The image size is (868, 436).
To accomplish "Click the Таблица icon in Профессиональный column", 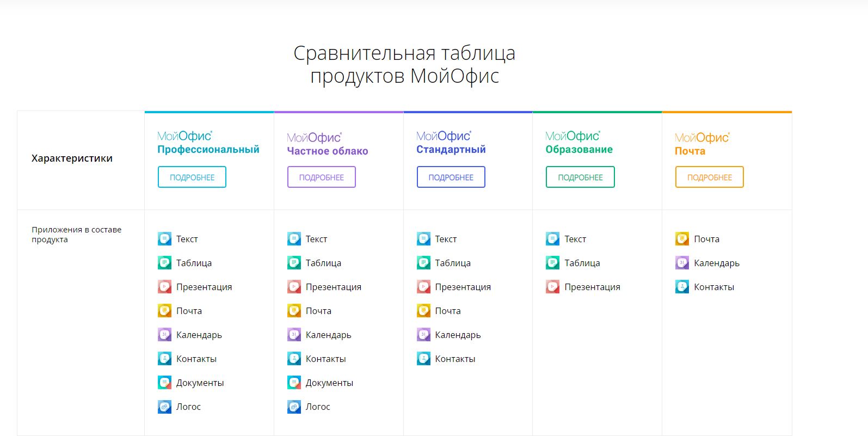I will (x=164, y=262).
